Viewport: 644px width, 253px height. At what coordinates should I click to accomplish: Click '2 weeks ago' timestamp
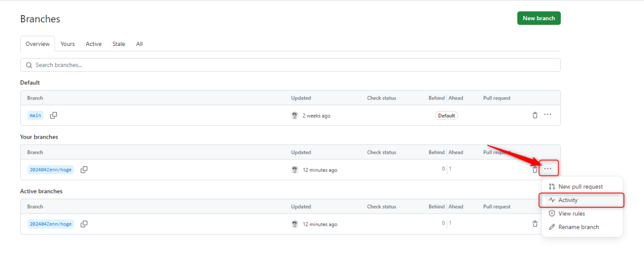(316, 116)
